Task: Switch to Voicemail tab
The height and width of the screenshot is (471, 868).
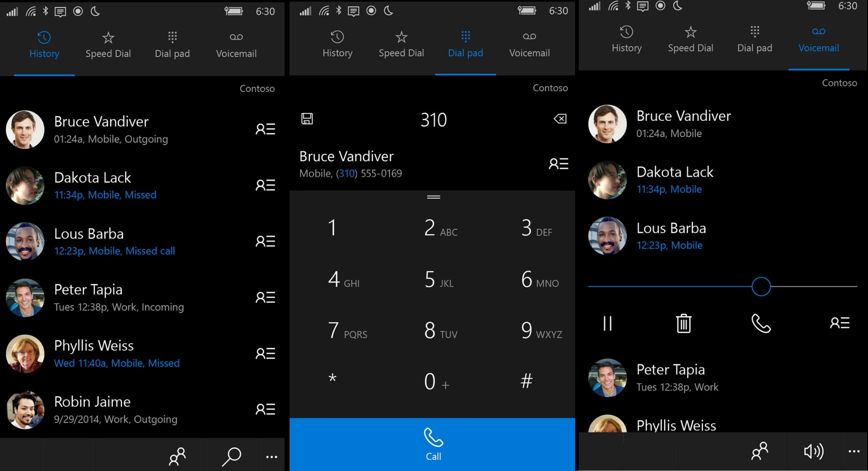Action: click(x=819, y=43)
